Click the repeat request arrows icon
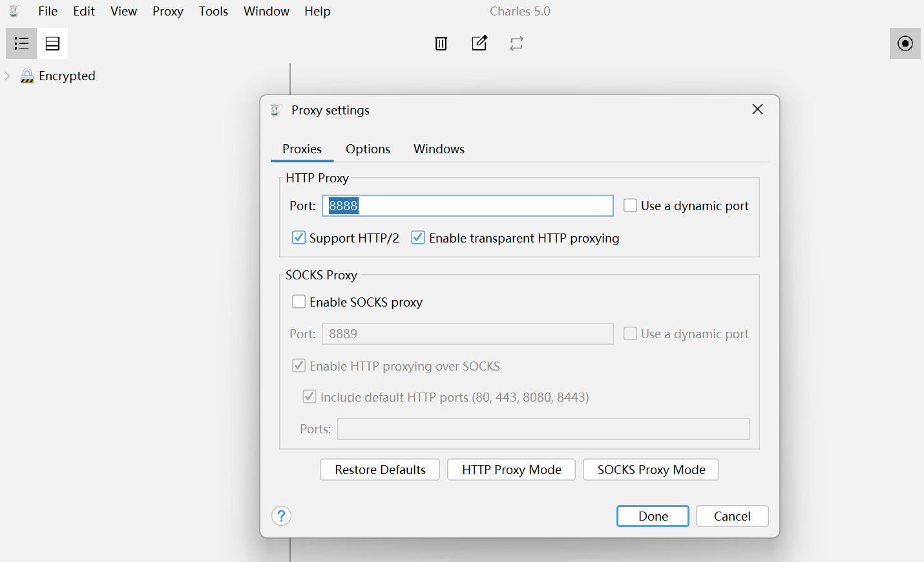The image size is (924, 562). [516, 43]
